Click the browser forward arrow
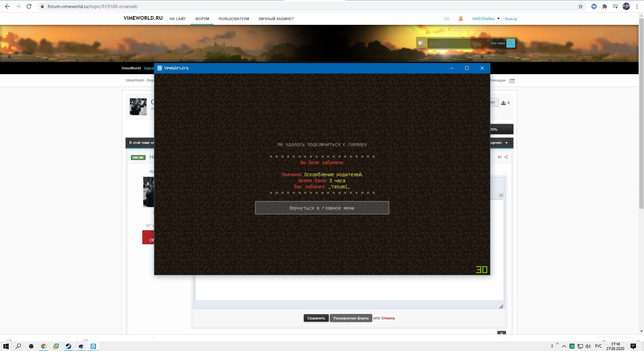Image resolution: width=644 pixels, height=351 pixels. pyautogui.click(x=18, y=6)
